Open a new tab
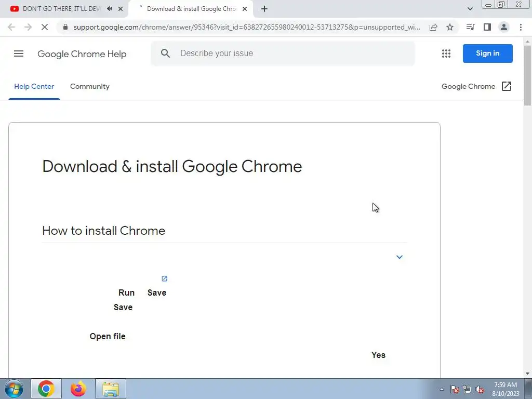Image resolution: width=532 pixels, height=399 pixels. tap(264, 9)
